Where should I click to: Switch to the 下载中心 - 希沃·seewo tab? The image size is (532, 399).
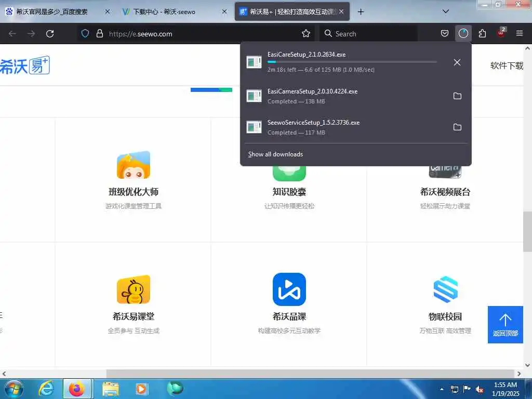(x=164, y=12)
